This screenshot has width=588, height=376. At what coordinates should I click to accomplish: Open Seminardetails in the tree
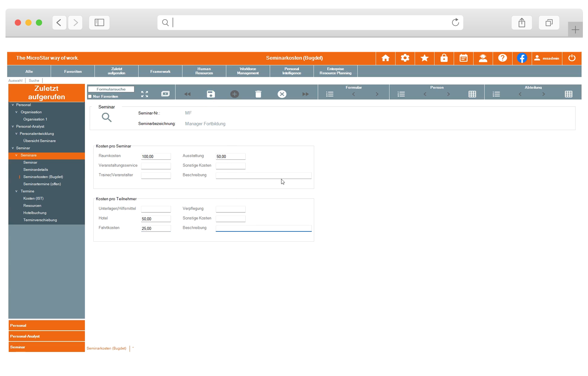click(x=36, y=170)
